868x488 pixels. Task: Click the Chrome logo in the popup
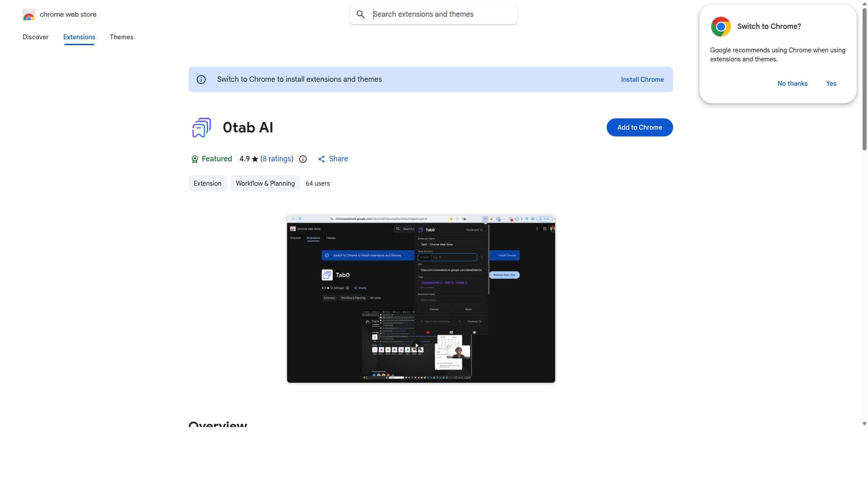[721, 27]
